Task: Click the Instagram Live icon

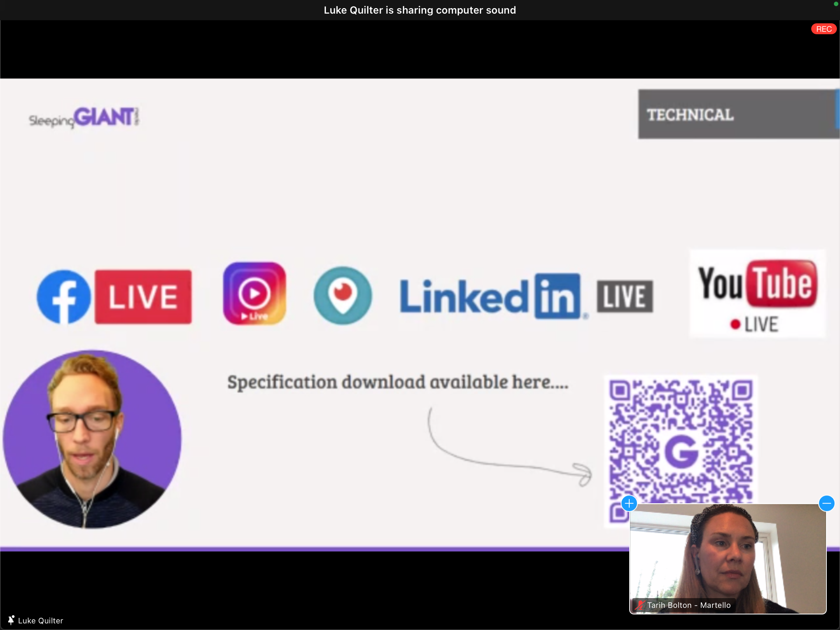Action: tap(255, 294)
